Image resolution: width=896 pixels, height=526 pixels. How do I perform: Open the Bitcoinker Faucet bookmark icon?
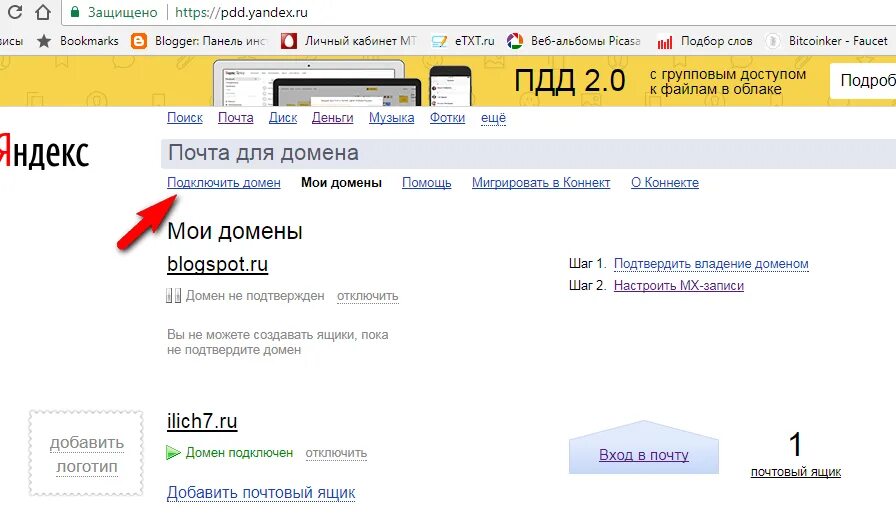[x=773, y=41]
